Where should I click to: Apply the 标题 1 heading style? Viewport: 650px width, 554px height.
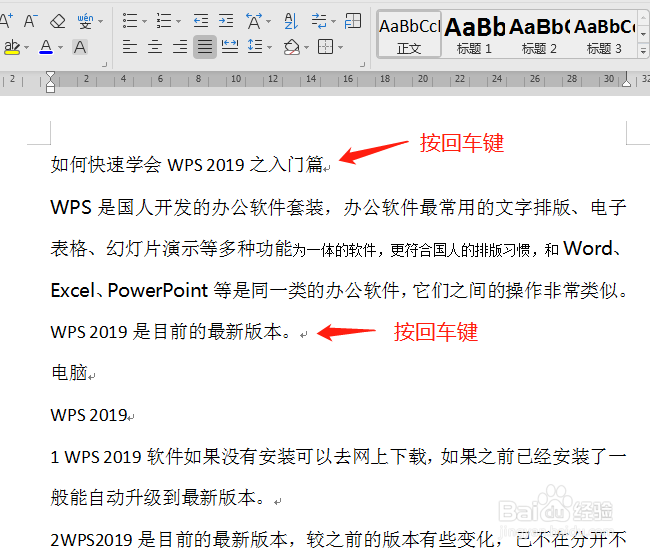(474, 34)
